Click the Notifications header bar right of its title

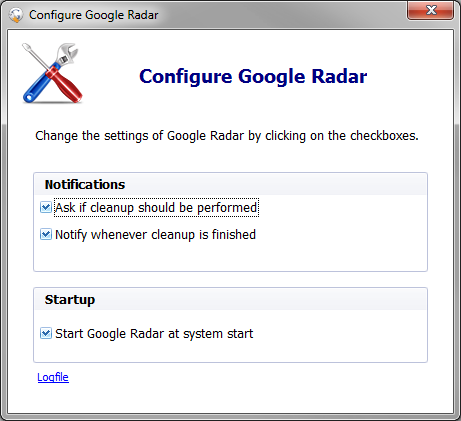click(276, 184)
